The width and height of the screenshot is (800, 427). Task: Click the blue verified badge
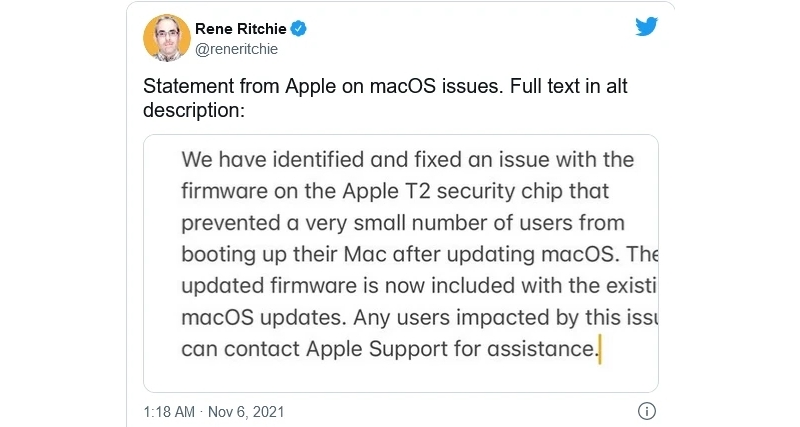pyautogui.click(x=298, y=29)
